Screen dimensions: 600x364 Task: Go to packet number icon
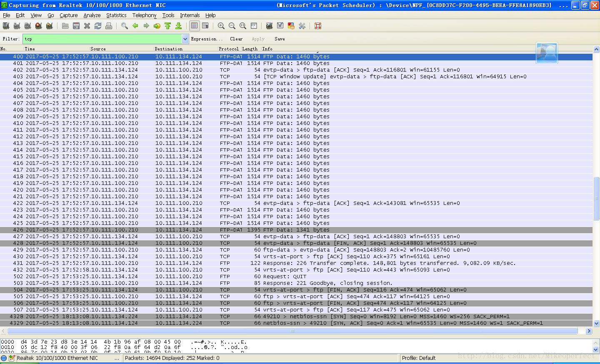[157, 26]
